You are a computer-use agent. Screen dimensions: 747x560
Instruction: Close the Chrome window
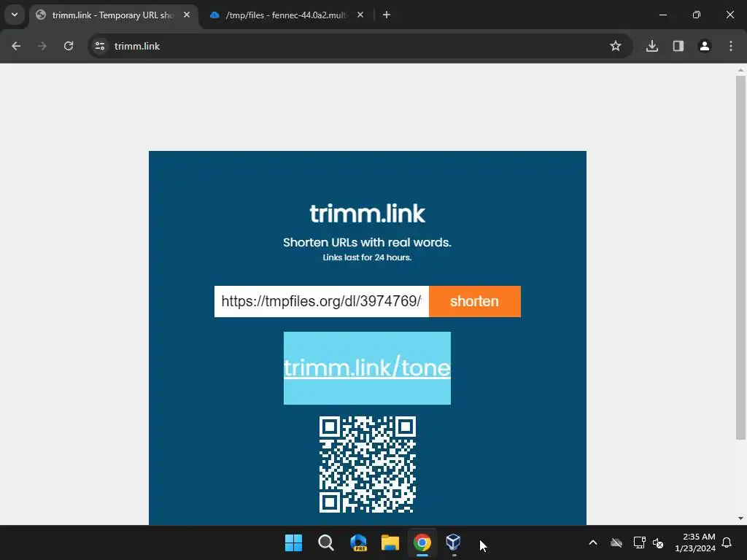pyautogui.click(x=729, y=15)
